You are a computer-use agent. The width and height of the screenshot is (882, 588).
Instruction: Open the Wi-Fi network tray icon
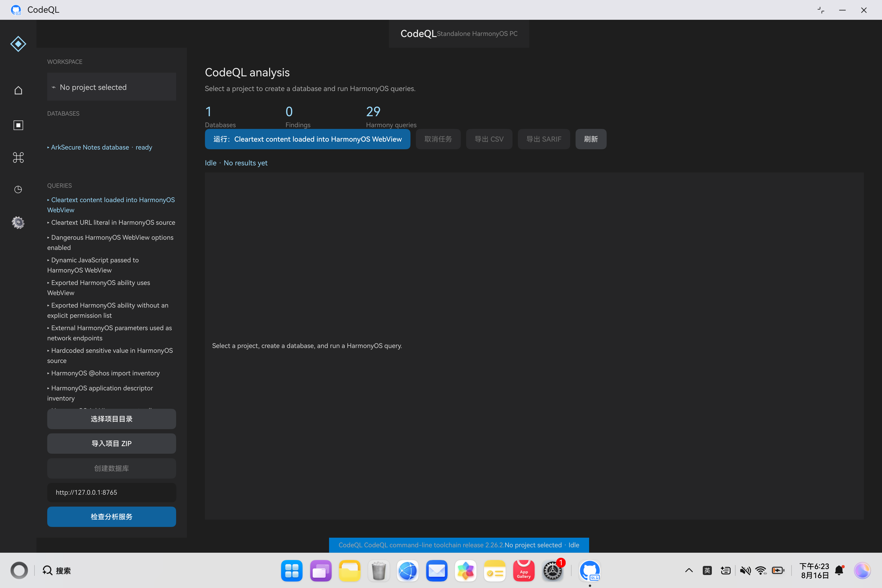point(761,570)
